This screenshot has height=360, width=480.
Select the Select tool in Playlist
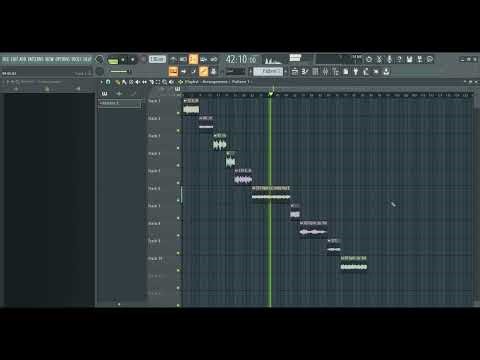coord(158,82)
